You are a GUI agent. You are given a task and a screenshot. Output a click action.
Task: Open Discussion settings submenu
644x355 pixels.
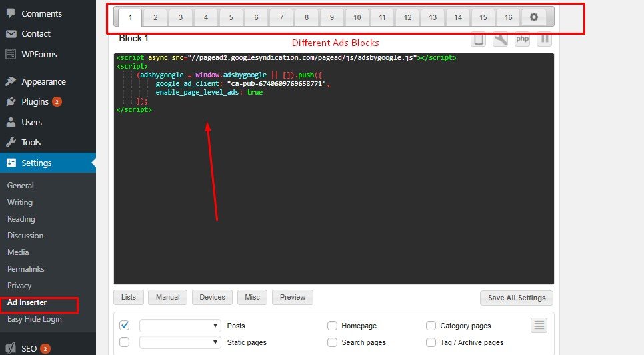[x=25, y=236]
